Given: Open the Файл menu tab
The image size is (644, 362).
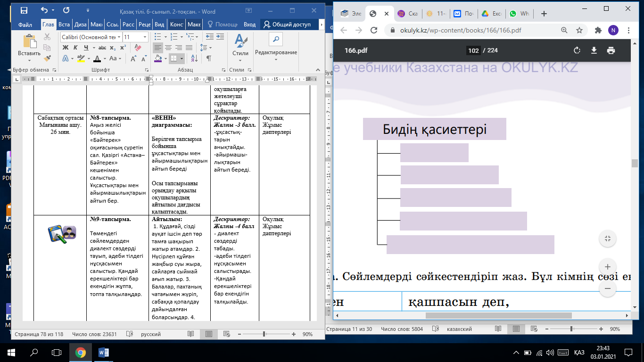Looking at the screenshot, I should [x=25, y=25].
